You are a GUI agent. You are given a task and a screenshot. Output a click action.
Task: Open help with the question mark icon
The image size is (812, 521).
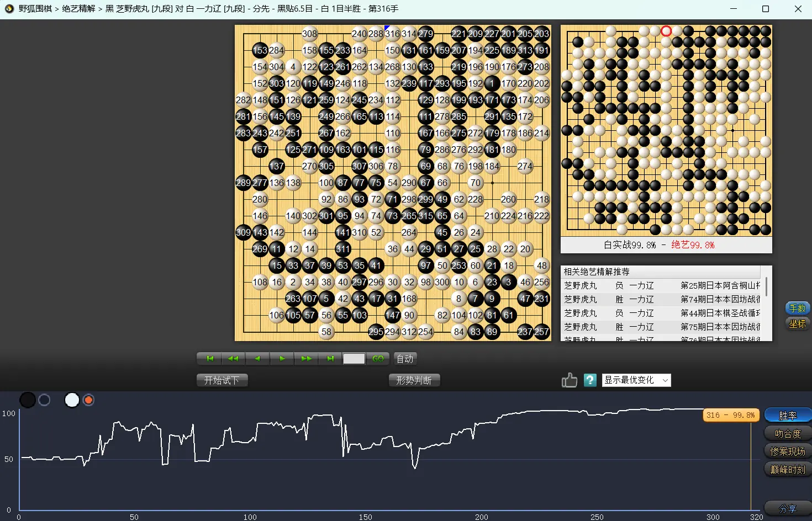[x=590, y=380]
